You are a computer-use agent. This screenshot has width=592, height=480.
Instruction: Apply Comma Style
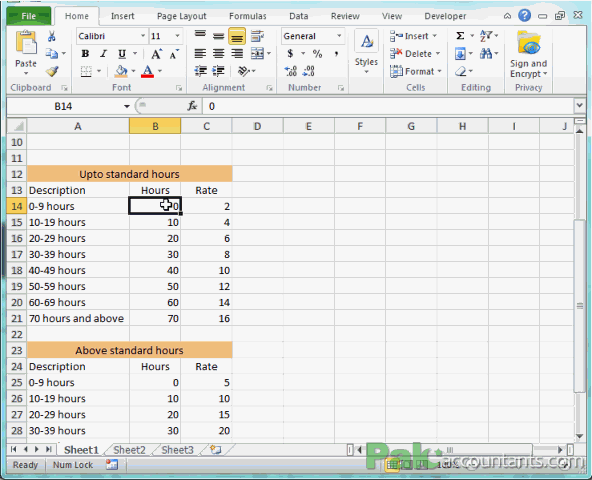pos(336,54)
